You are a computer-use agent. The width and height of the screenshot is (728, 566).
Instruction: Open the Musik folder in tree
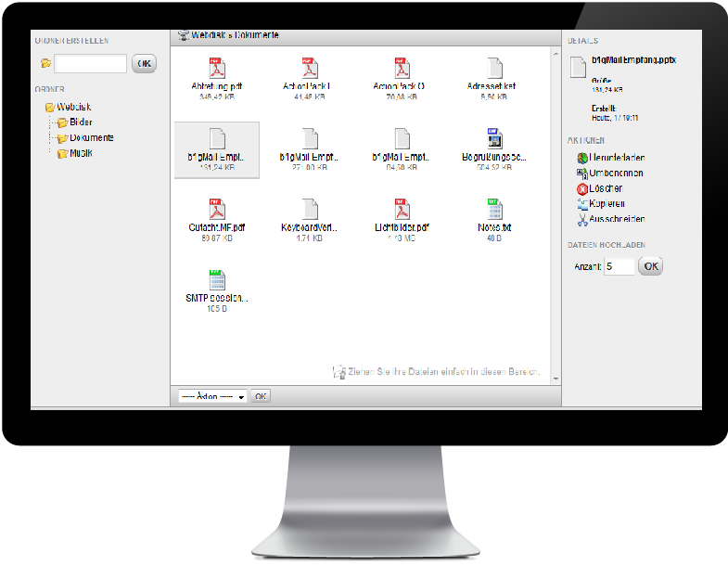point(80,153)
